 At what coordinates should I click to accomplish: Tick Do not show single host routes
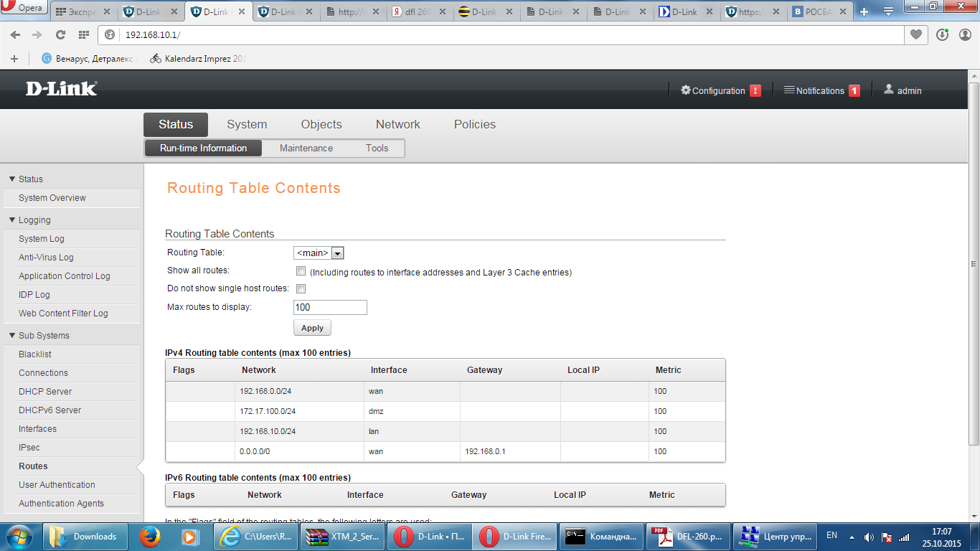(301, 288)
